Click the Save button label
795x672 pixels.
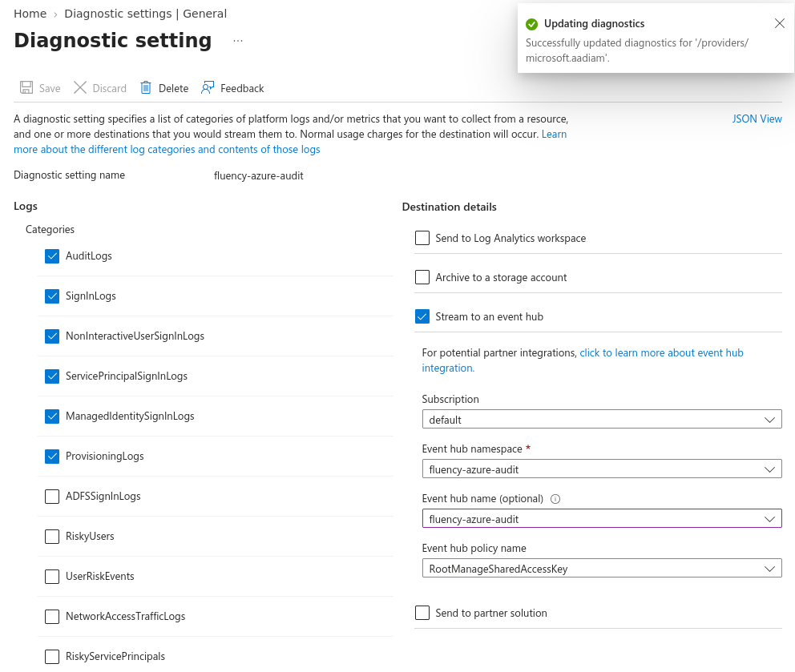50,89
